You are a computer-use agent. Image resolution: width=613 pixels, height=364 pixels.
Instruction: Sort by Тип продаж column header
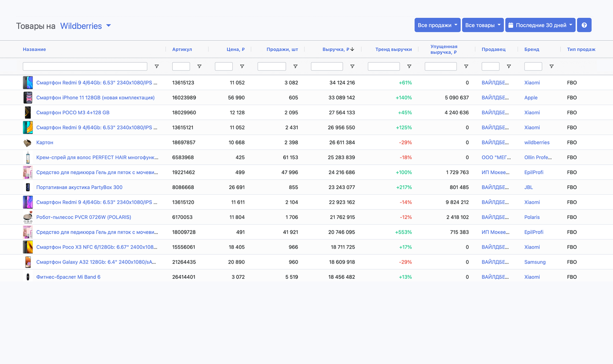coord(581,49)
